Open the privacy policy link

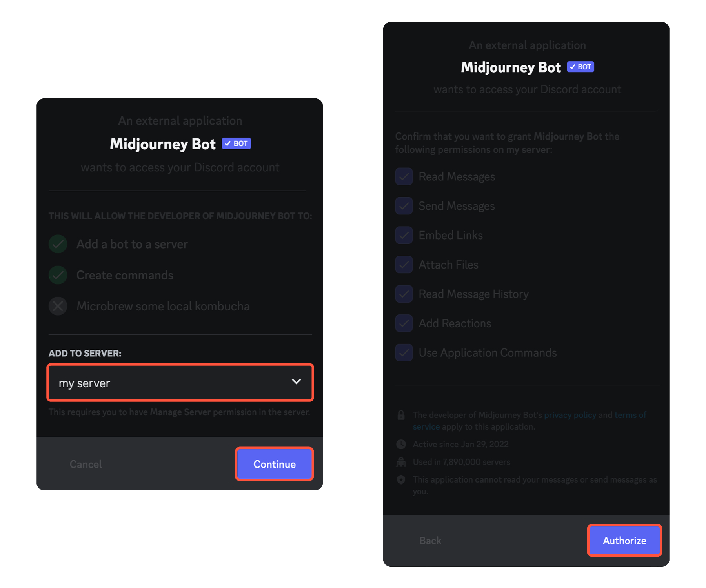570,415
